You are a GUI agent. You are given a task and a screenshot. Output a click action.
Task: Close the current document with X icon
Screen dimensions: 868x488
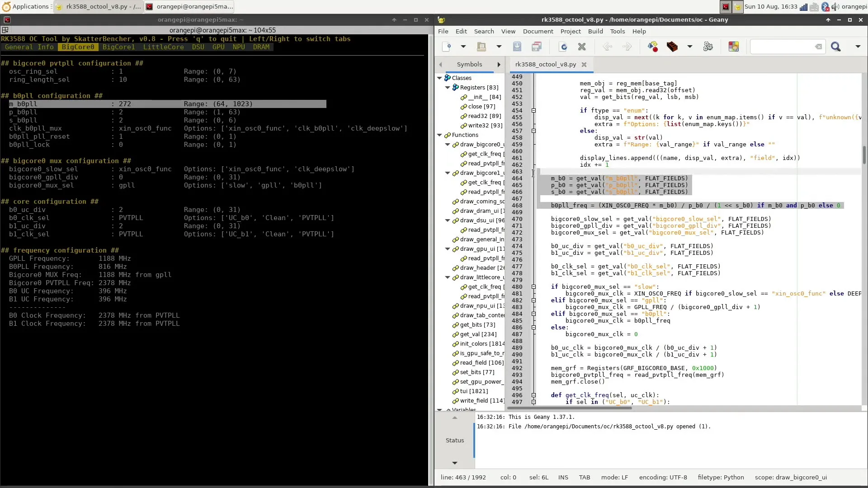pos(582,47)
